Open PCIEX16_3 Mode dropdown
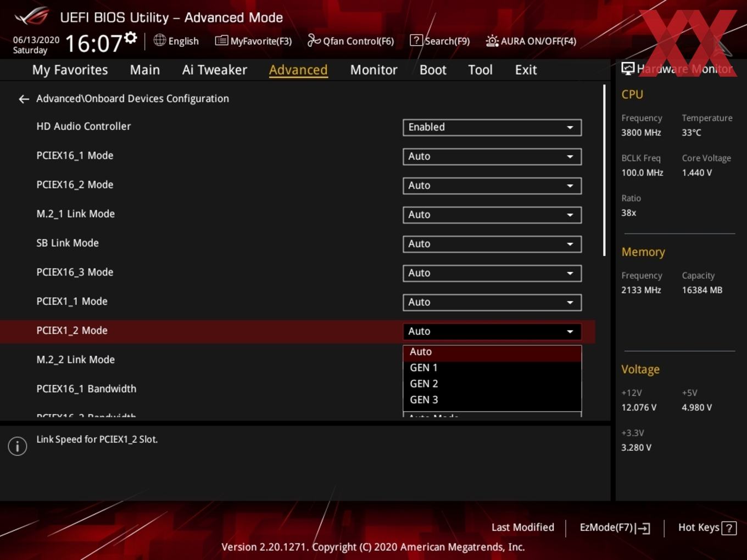 pyautogui.click(x=492, y=273)
